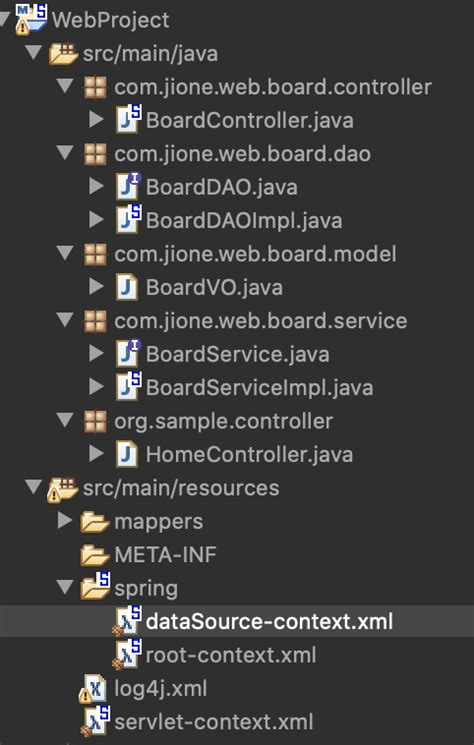
Task: Click the src/main/resources folder icon with warning
Action: 63,488
